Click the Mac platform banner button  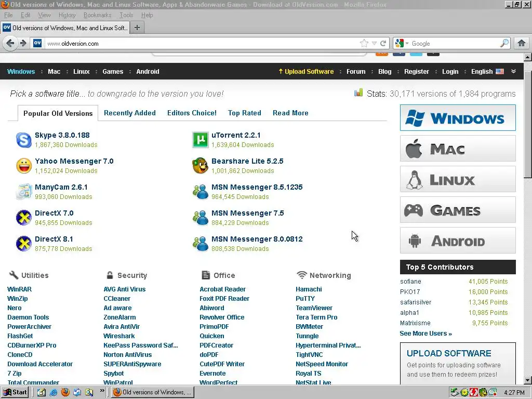(458, 149)
